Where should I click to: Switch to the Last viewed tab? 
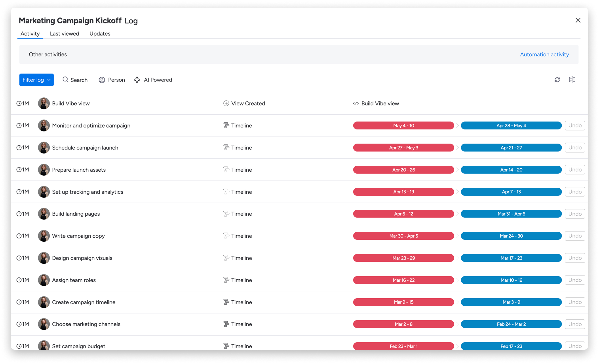point(65,34)
